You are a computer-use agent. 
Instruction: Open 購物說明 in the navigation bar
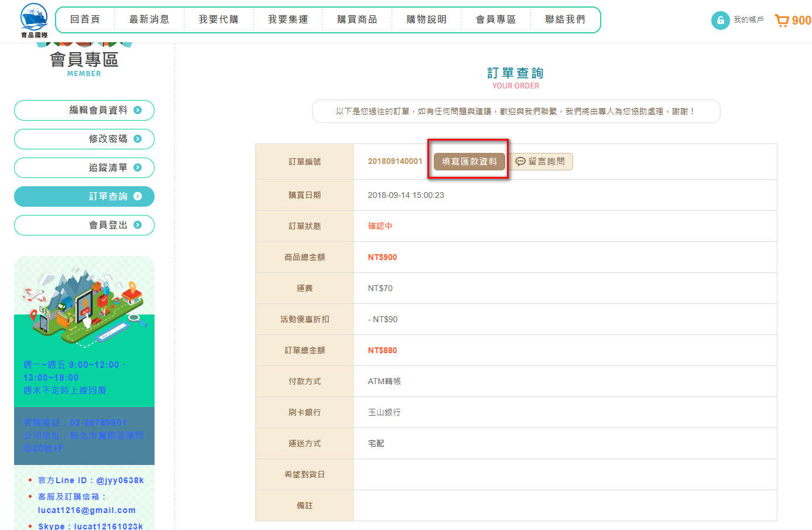427,20
